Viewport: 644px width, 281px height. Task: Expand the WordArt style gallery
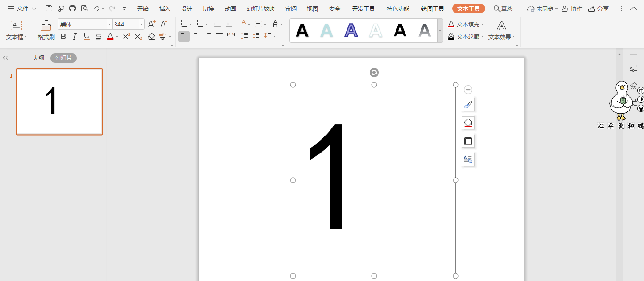pyautogui.click(x=440, y=30)
